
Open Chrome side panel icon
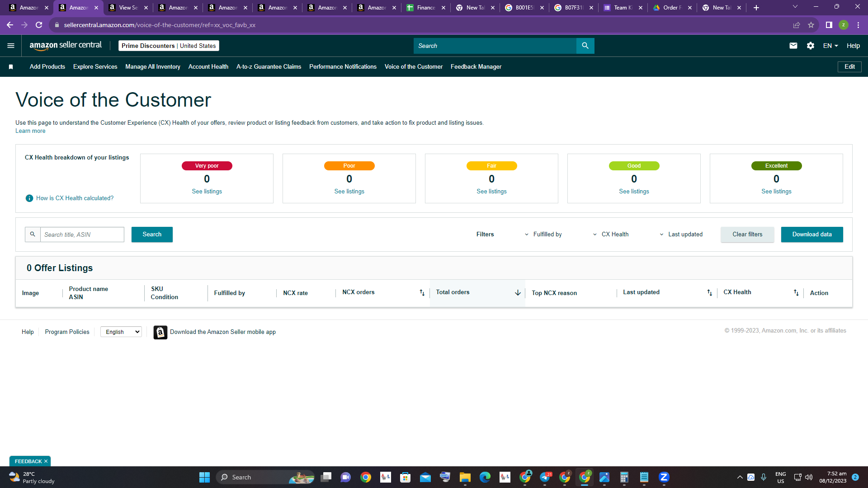coord(829,25)
